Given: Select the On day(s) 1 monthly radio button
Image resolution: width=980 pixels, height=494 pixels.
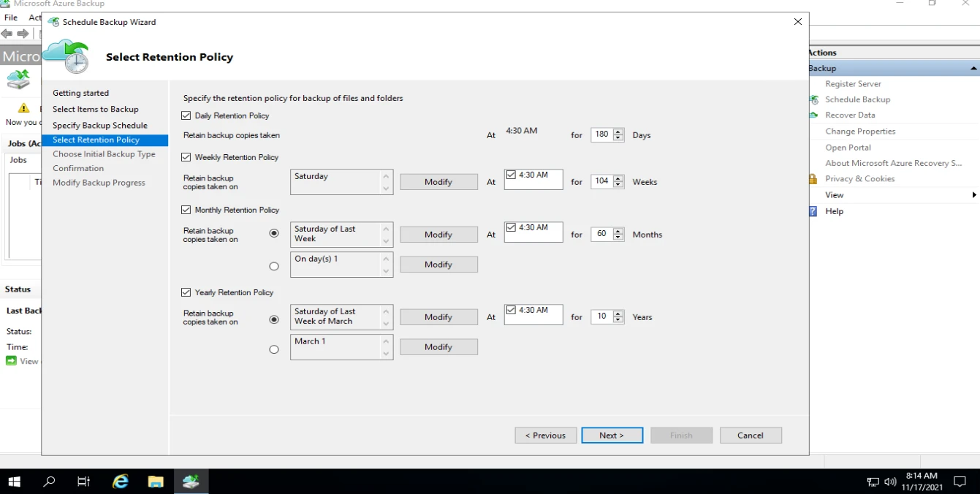Looking at the screenshot, I should coord(274,266).
